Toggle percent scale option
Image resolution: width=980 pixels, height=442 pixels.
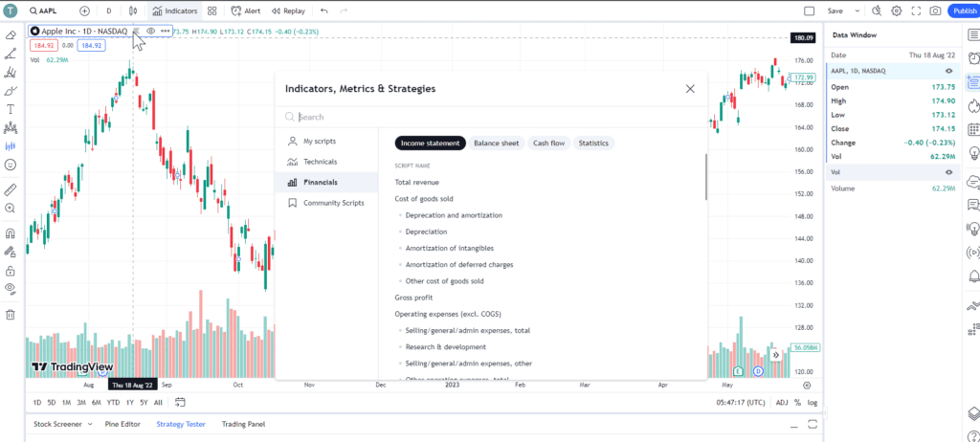797,403
